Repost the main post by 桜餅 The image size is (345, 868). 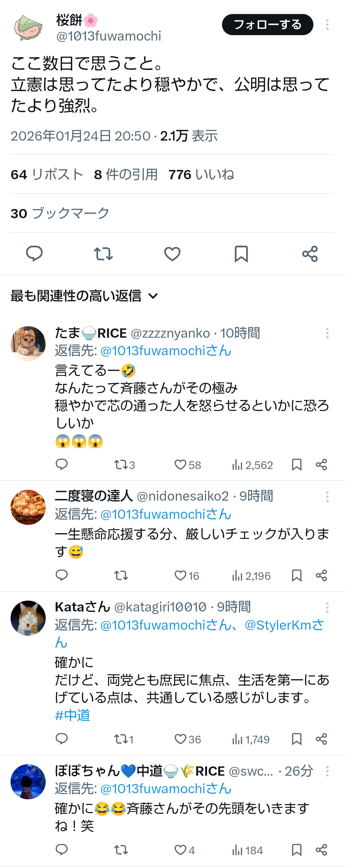coord(103,254)
